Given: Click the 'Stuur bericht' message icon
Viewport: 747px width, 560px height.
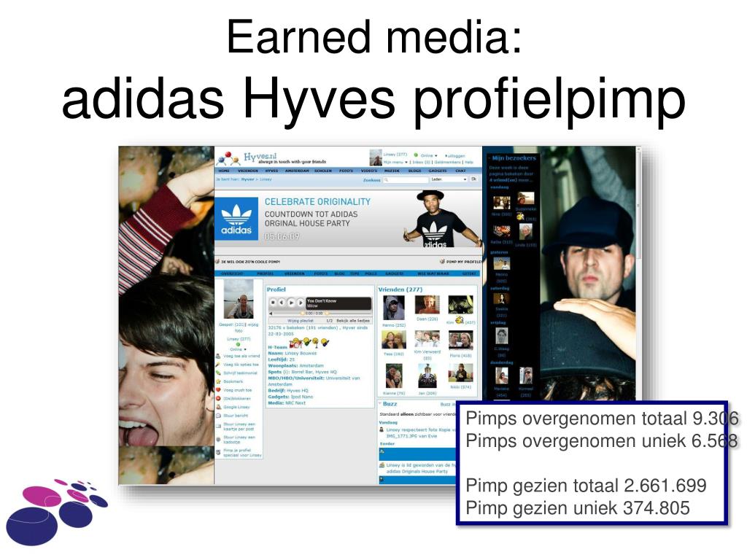Looking at the screenshot, I should pyautogui.click(x=218, y=416).
